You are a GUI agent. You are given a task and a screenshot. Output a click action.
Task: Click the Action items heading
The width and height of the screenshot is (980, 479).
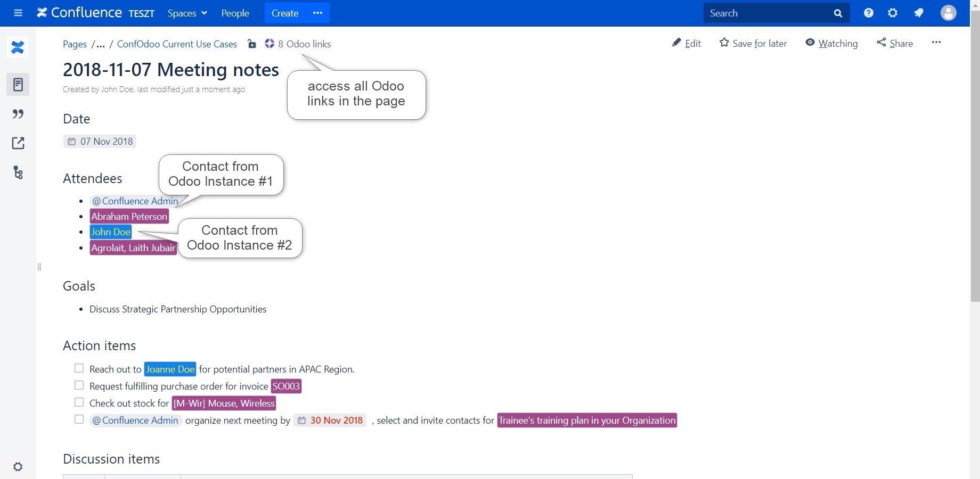coord(100,345)
